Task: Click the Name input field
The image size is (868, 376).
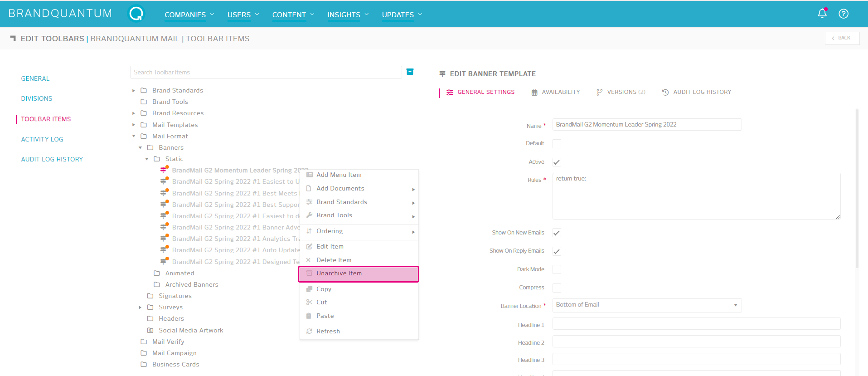Action: coord(647,125)
